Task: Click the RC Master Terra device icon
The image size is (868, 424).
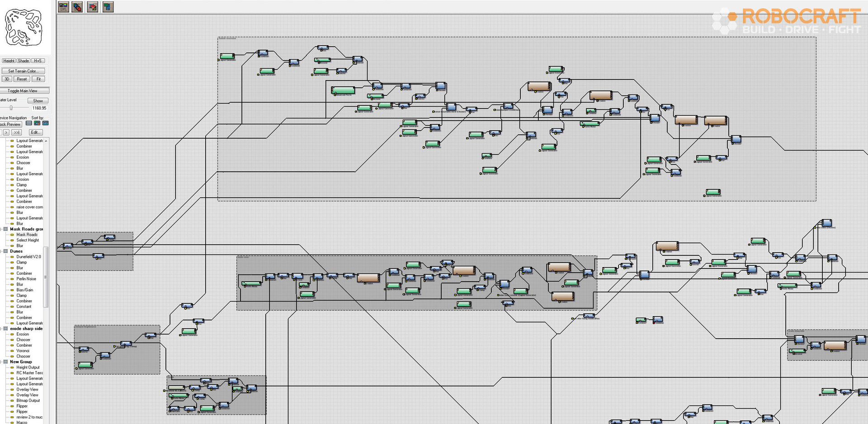Action: [12, 373]
